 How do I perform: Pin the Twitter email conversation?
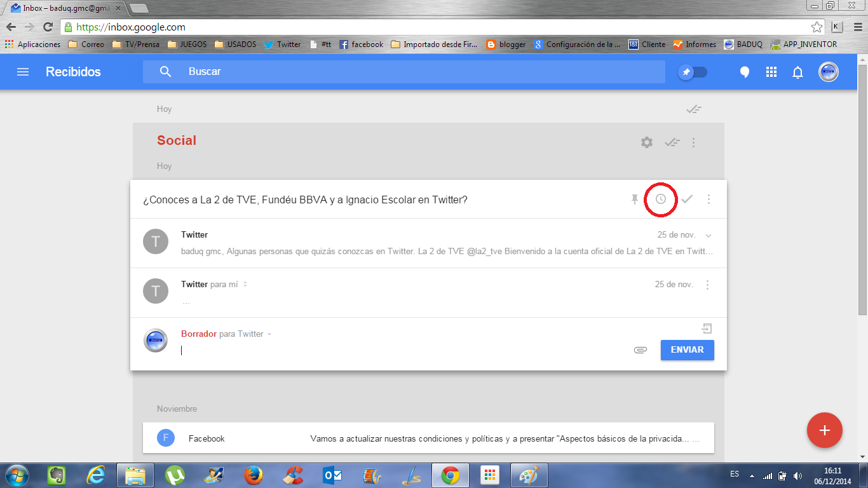point(634,200)
